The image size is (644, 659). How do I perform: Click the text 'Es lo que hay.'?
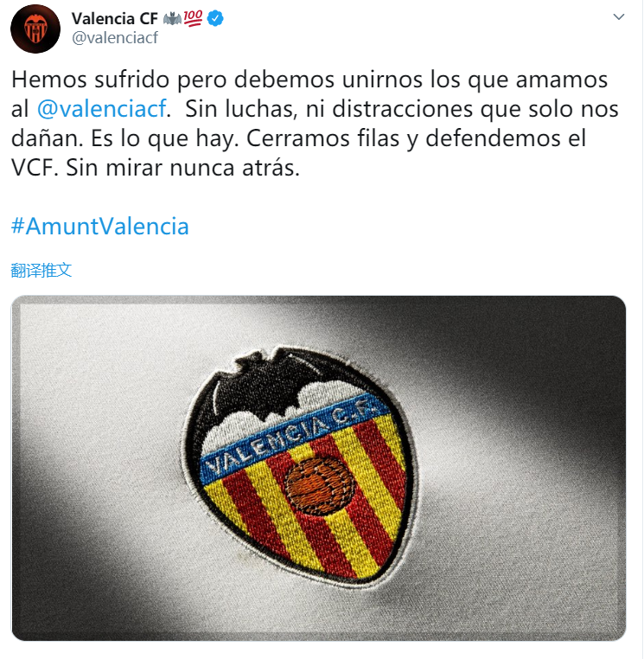pos(165,138)
